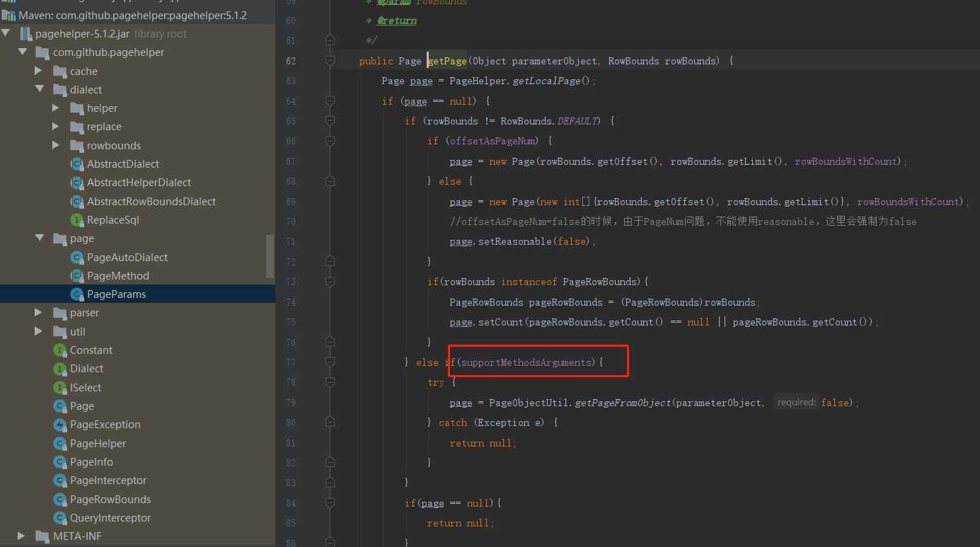Click the supportMethodsArguments field reference

[x=526, y=362]
